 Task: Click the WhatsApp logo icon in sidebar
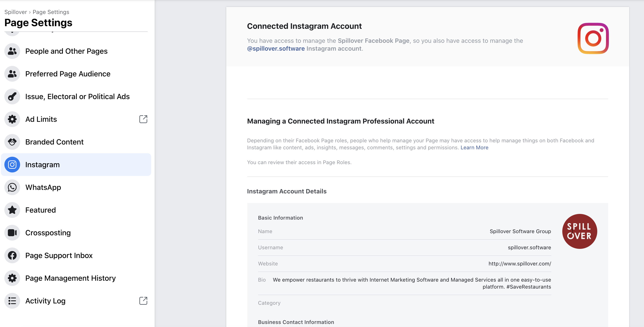coord(12,187)
